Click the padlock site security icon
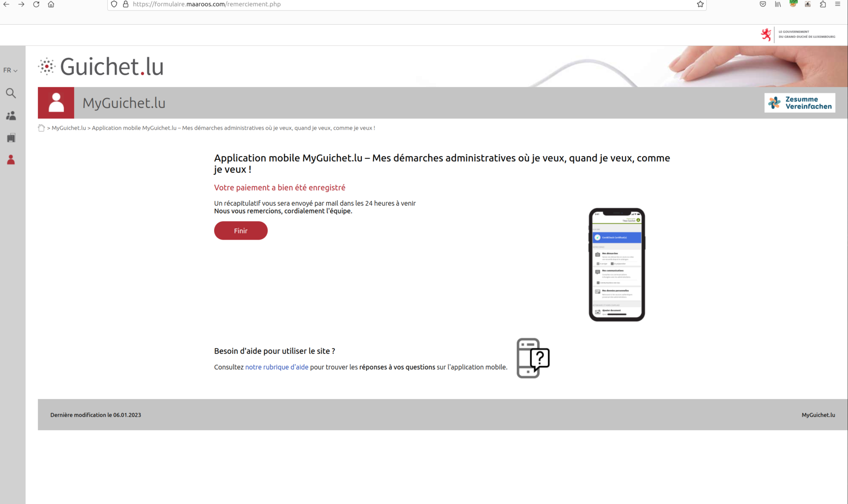This screenshot has height=504, width=848. pyautogui.click(x=125, y=4)
